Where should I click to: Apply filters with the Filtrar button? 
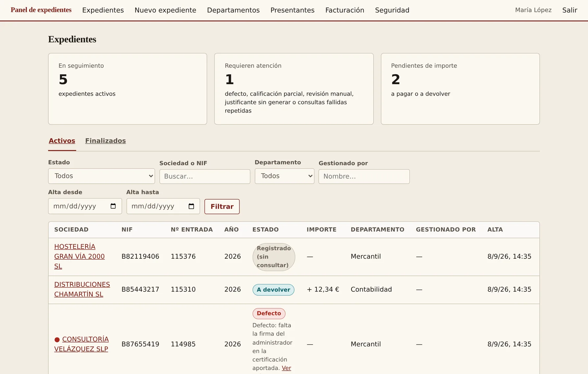pyautogui.click(x=222, y=206)
